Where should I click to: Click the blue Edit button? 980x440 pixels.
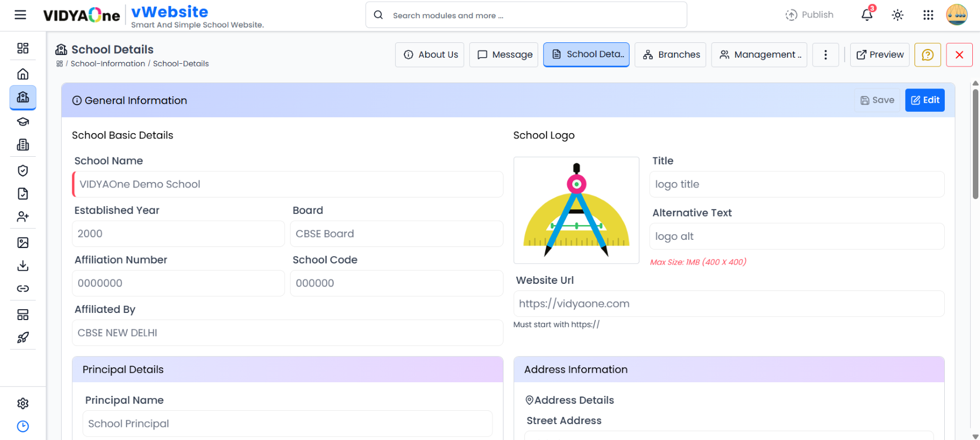925,100
